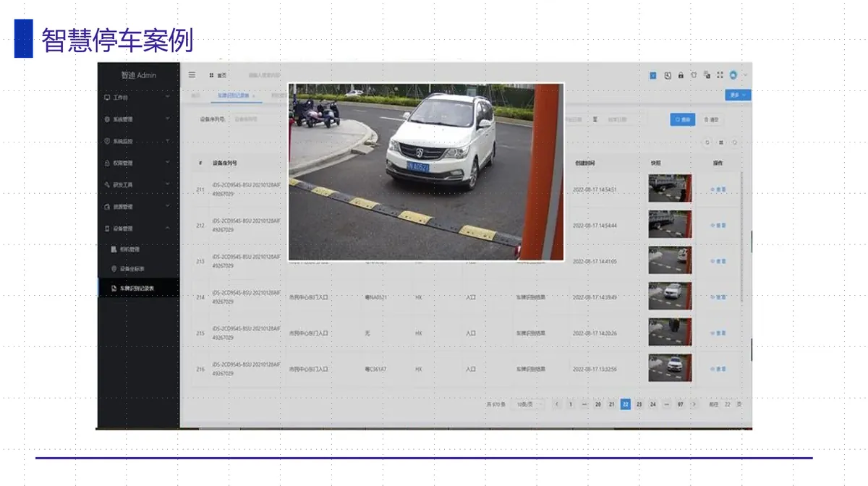This screenshot has height=486, width=868.
Task: Focus the 设备序列号 input field
Action: [x=258, y=119]
